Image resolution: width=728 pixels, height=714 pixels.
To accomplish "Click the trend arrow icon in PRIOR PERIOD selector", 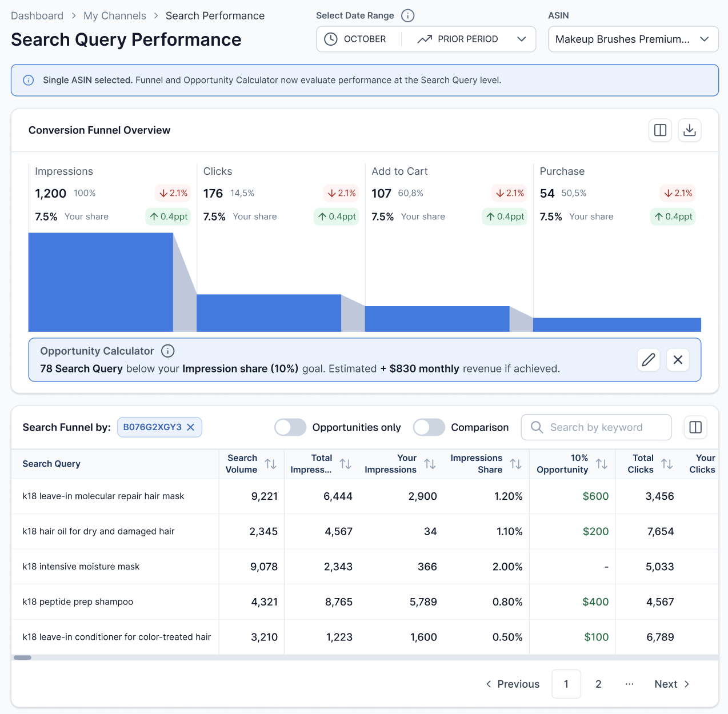I will pyautogui.click(x=423, y=39).
